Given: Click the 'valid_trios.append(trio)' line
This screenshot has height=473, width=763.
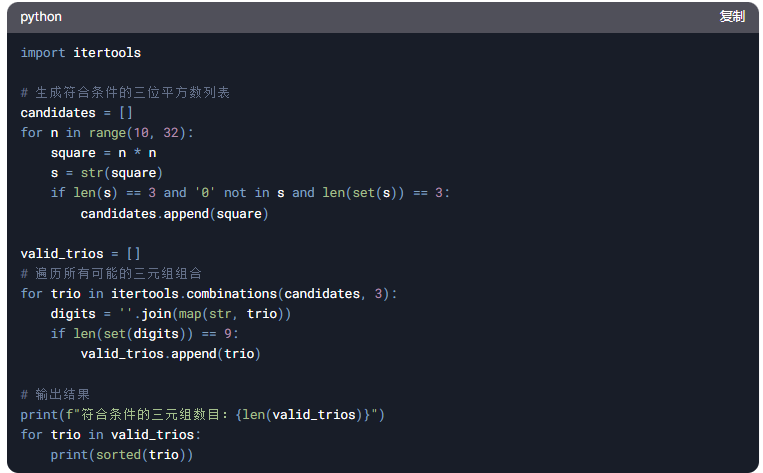Looking at the screenshot, I should click(171, 354).
